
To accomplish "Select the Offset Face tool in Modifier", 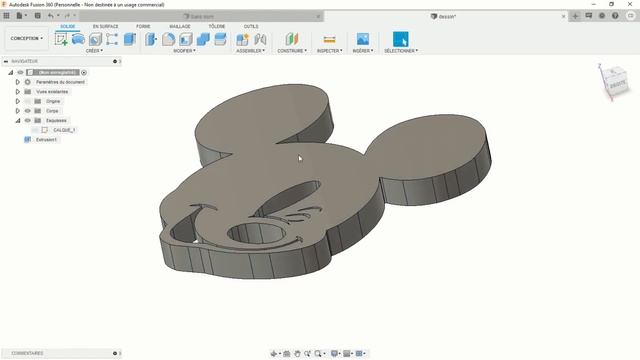I will (220, 39).
